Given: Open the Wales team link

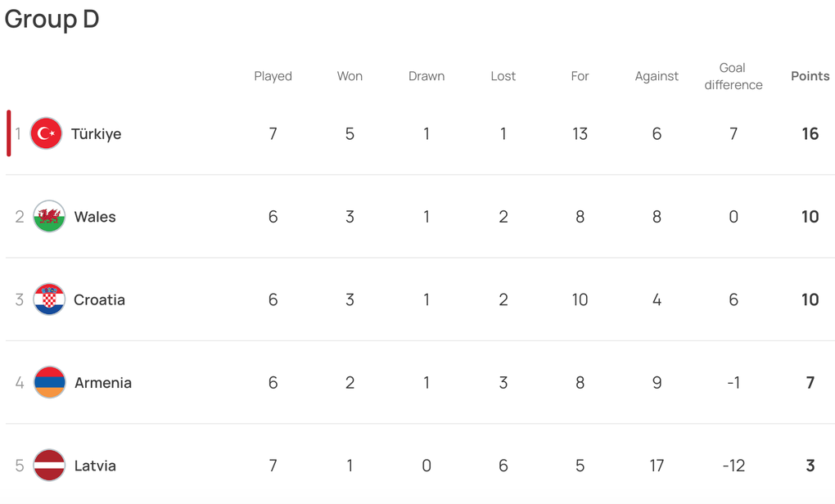Looking at the screenshot, I should tap(95, 217).
